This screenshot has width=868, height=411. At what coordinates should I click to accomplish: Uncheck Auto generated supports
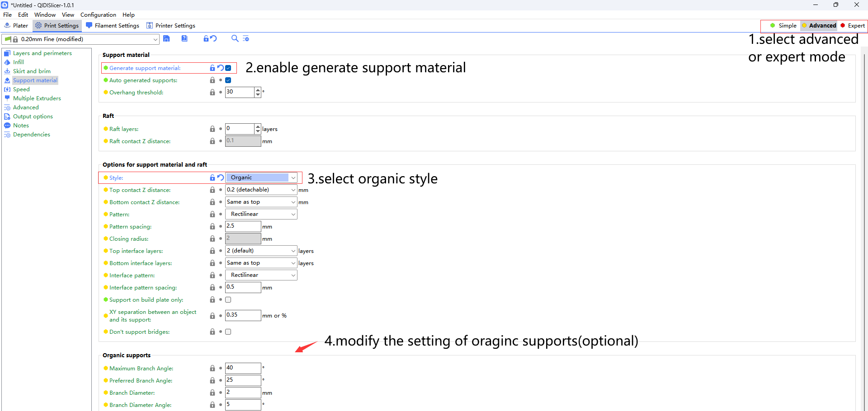click(228, 80)
